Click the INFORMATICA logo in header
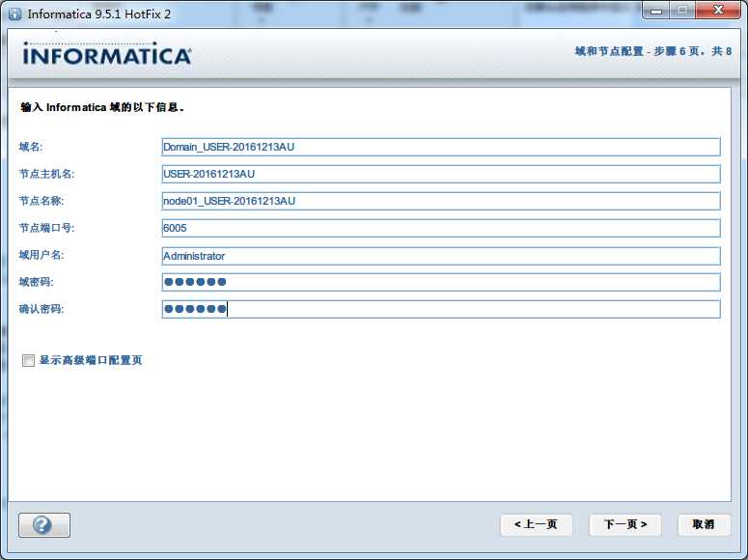This screenshot has height=560, width=748. pyautogui.click(x=107, y=54)
